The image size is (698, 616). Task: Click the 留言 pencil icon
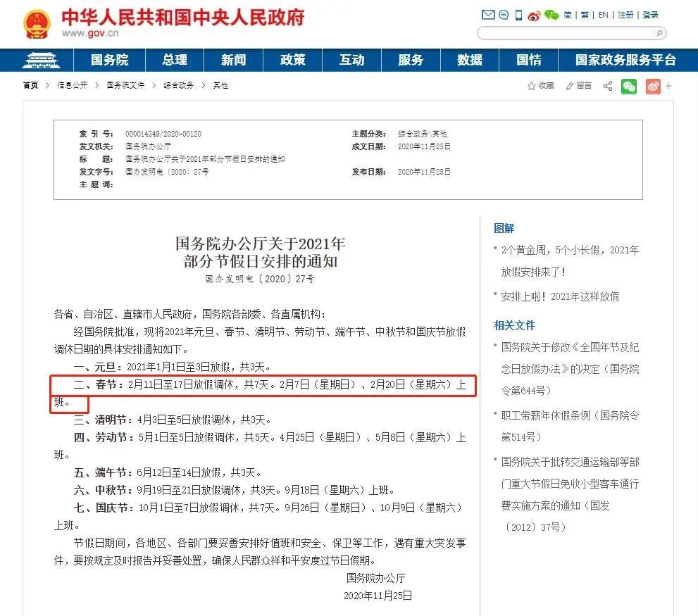[x=569, y=85]
